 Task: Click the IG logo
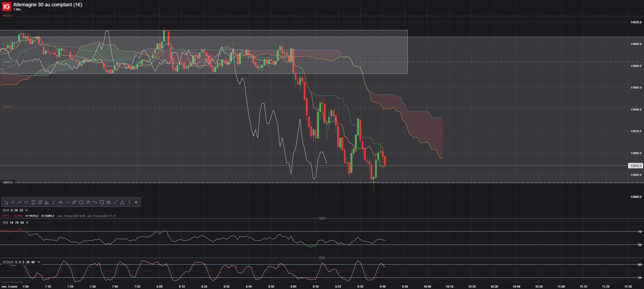[6, 6]
